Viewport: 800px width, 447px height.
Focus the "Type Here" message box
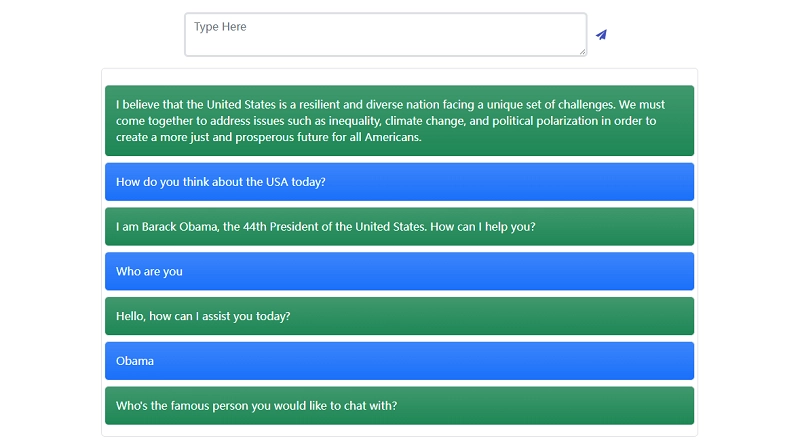pos(385,34)
